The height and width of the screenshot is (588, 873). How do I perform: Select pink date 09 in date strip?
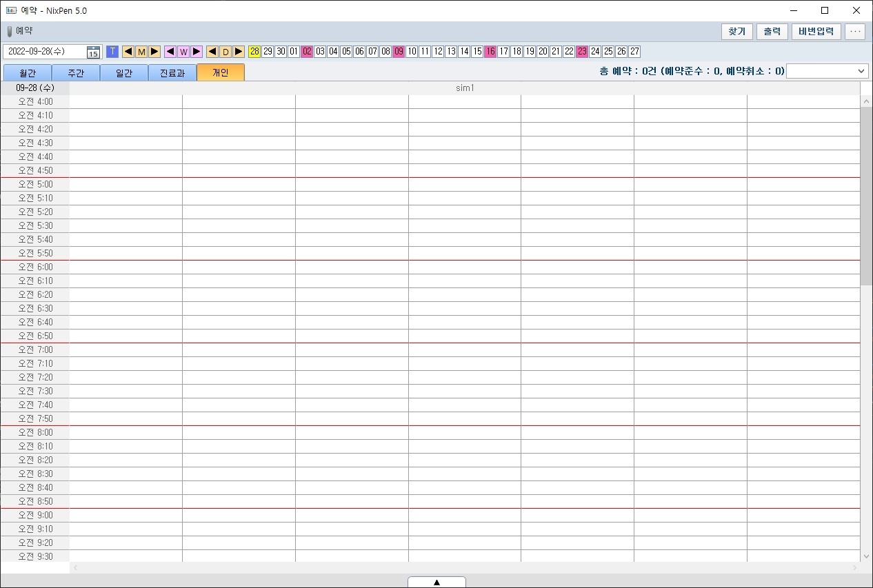coord(399,52)
